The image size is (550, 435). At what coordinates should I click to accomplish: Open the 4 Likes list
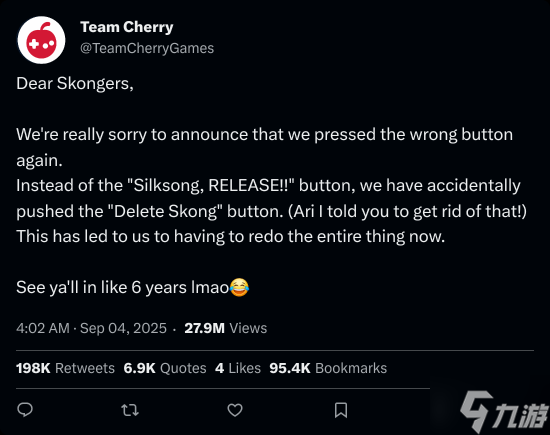click(x=238, y=368)
